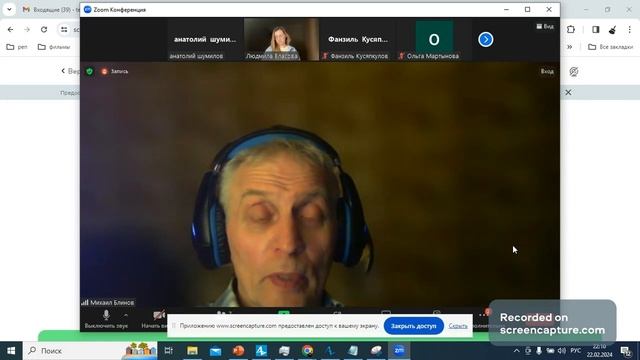Open Chrome extensions puzzle icon

pos(571,29)
